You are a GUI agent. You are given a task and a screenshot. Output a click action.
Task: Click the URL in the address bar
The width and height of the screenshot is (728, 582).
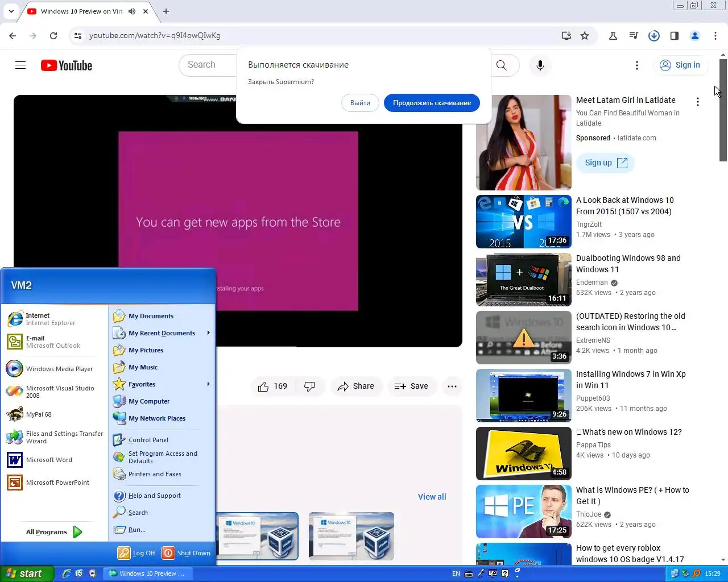pos(155,35)
